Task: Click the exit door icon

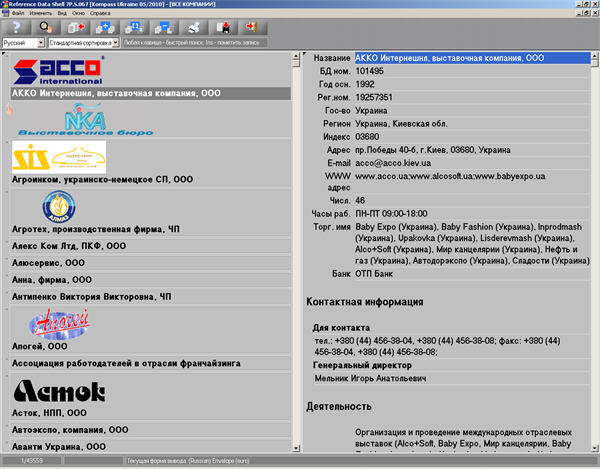Action: pos(253,28)
